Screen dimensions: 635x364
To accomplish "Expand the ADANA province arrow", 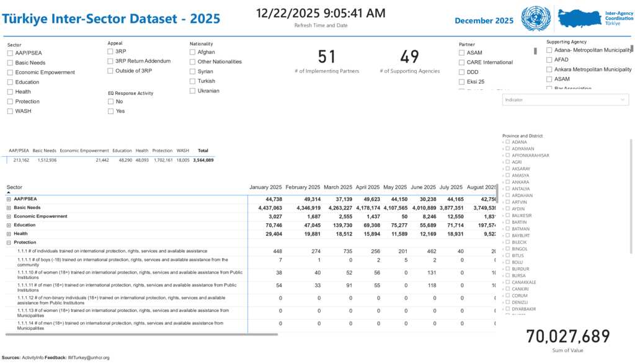I will point(503,142).
